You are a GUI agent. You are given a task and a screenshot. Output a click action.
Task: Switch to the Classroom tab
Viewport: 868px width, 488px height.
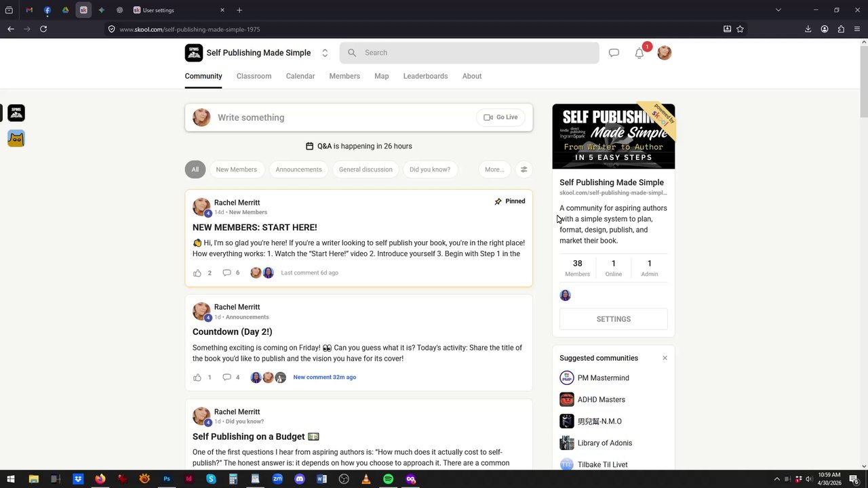[254, 76]
